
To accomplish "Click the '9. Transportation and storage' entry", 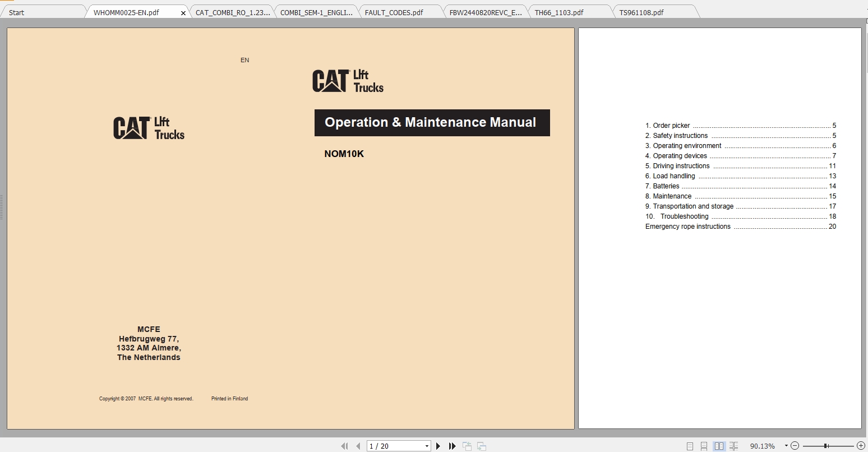I will point(741,206).
